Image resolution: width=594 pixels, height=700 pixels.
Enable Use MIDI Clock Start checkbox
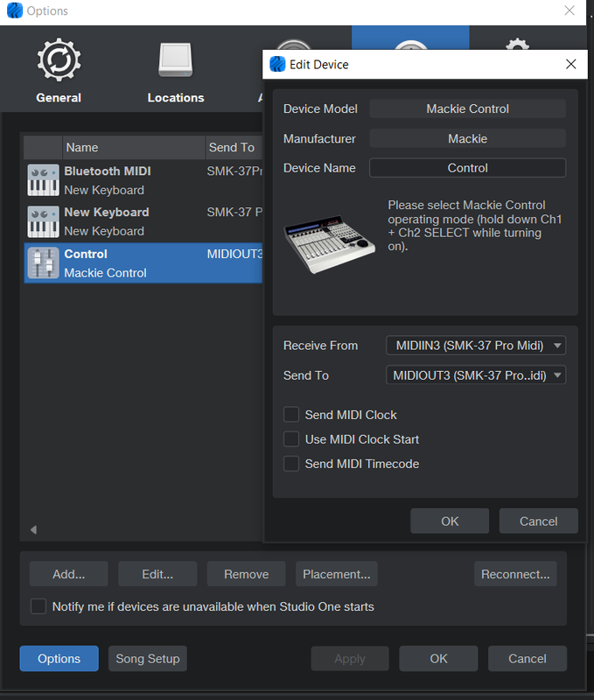pyautogui.click(x=291, y=439)
